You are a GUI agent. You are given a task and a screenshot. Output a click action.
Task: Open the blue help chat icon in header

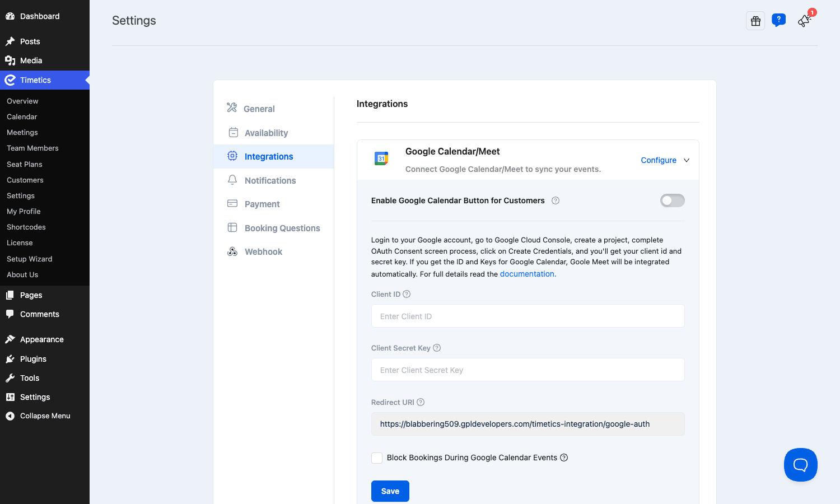[778, 20]
